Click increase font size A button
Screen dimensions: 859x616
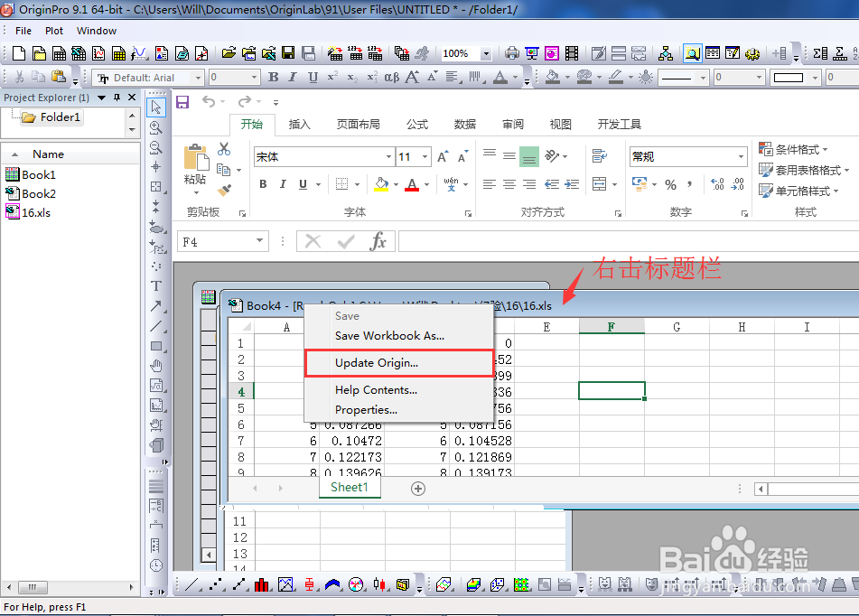443,157
